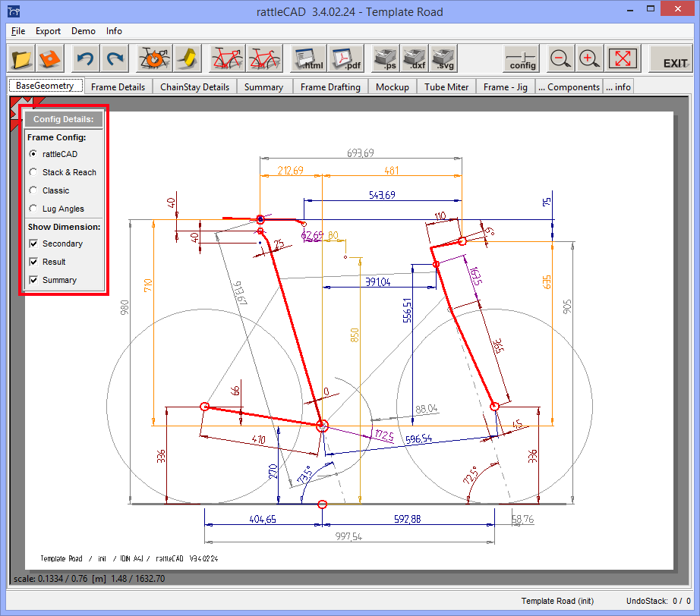
Task: Open the Frame Drafting tab
Action: click(330, 87)
